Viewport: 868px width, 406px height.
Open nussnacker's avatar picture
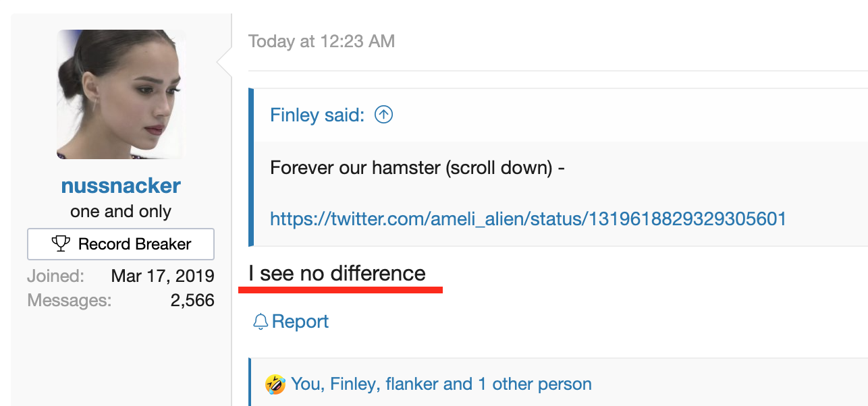tap(121, 94)
